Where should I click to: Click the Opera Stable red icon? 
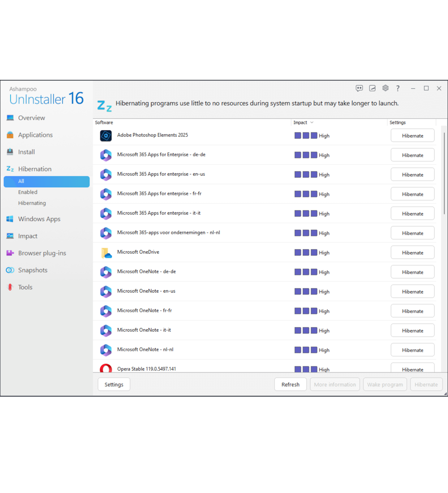tap(106, 369)
